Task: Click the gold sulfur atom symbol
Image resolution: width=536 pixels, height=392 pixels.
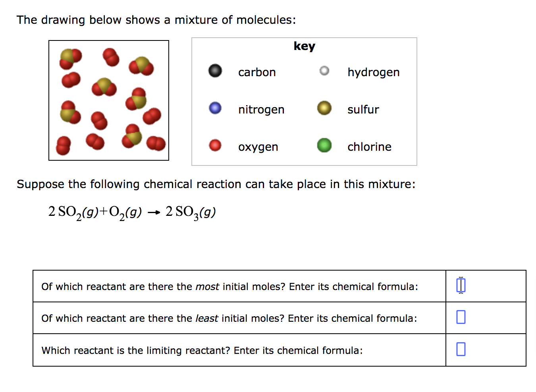Action: (324, 108)
